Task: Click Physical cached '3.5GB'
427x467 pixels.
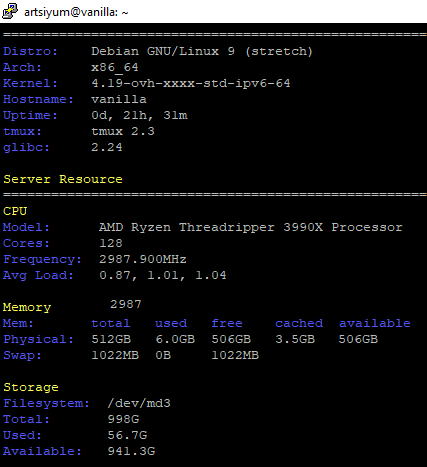Action: (295, 339)
